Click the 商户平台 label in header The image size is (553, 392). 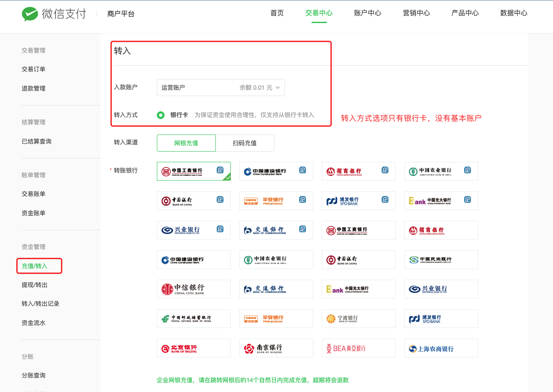[x=121, y=14]
